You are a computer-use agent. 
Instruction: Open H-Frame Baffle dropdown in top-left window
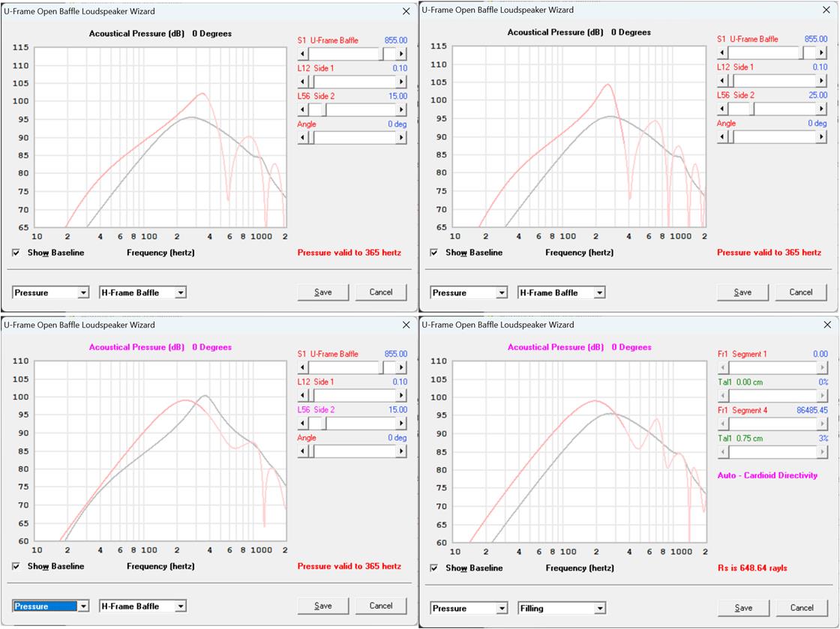(x=181, y=293)
